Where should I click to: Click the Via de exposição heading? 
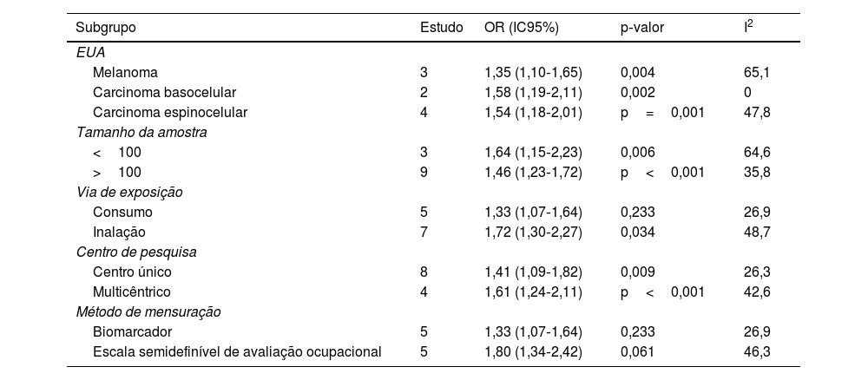[x=129, y=192]
